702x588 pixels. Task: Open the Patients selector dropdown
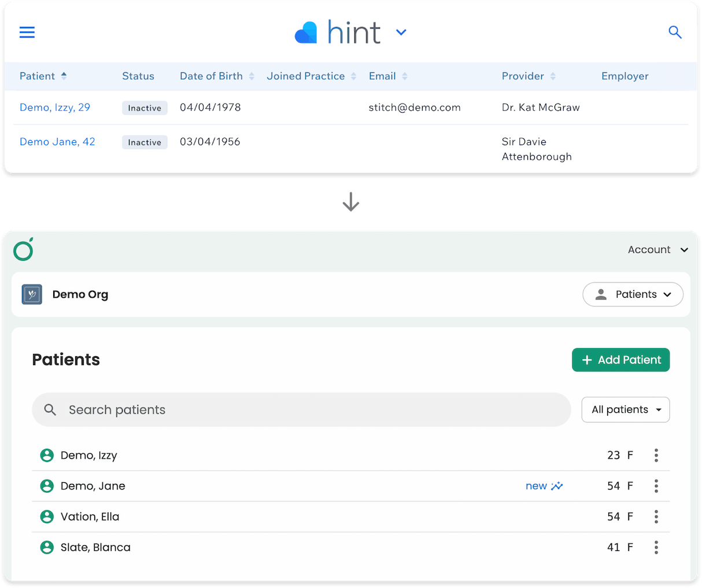633,294
